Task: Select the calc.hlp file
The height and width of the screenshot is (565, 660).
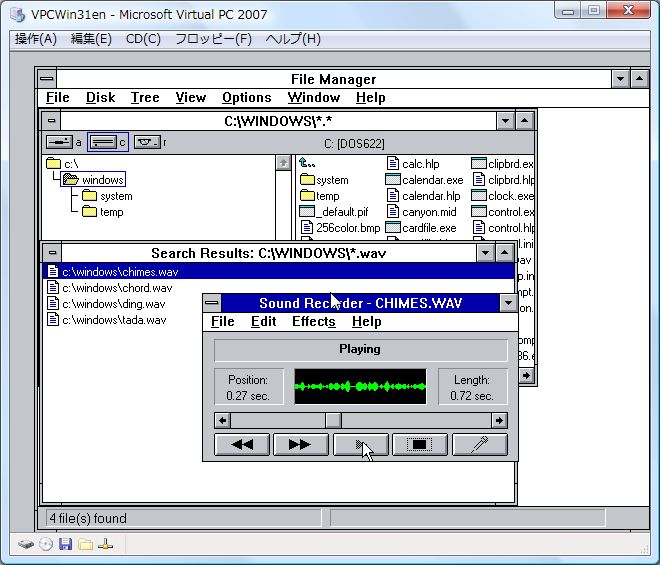Action: coord(413,164)
